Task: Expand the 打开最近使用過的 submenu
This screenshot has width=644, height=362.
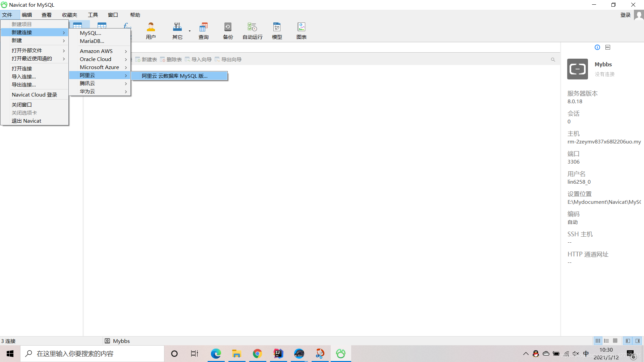Action: (x=35, y=59)
